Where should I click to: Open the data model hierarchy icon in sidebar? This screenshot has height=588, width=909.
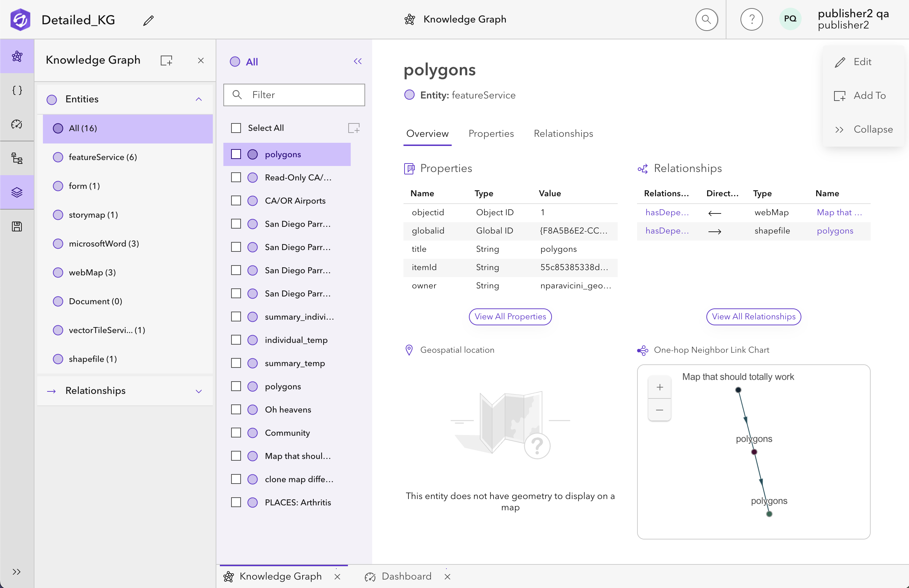[17, 158]
